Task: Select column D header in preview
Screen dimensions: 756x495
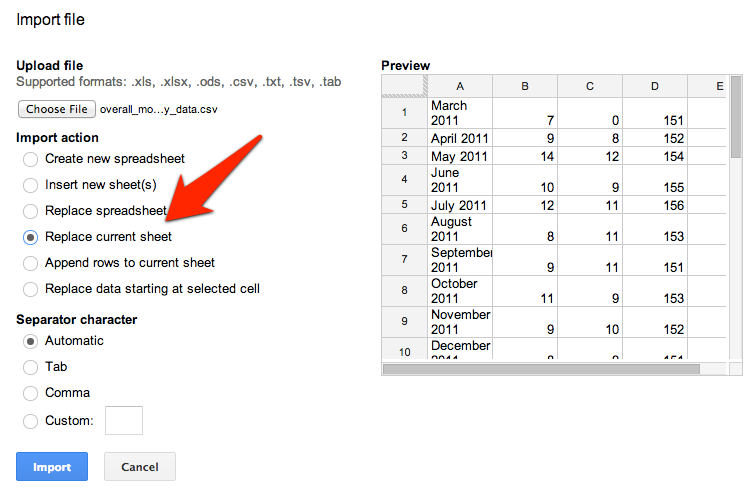Action: [x=655, y=86]
